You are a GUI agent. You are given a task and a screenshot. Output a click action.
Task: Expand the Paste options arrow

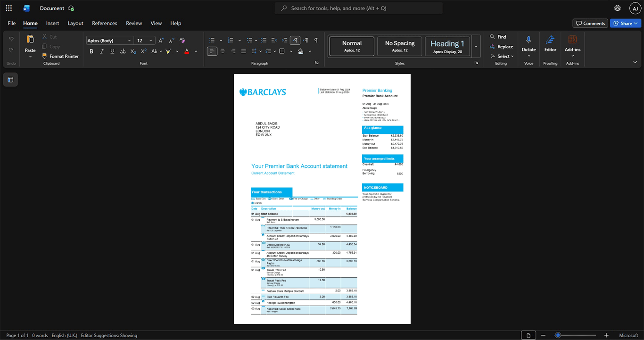pyautogui.click(x=30, y=57)
